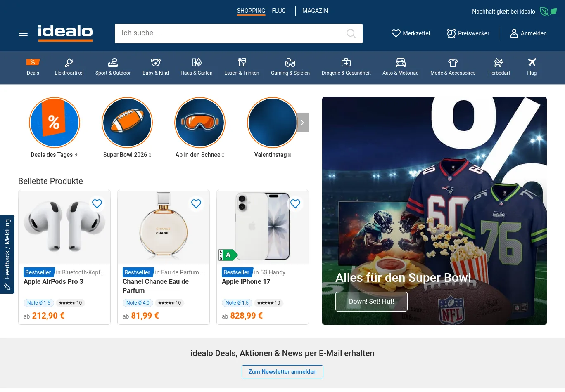Toggle wishlist heart on Apple iPhone 17
Screen dimensions: 565x392
295,203
